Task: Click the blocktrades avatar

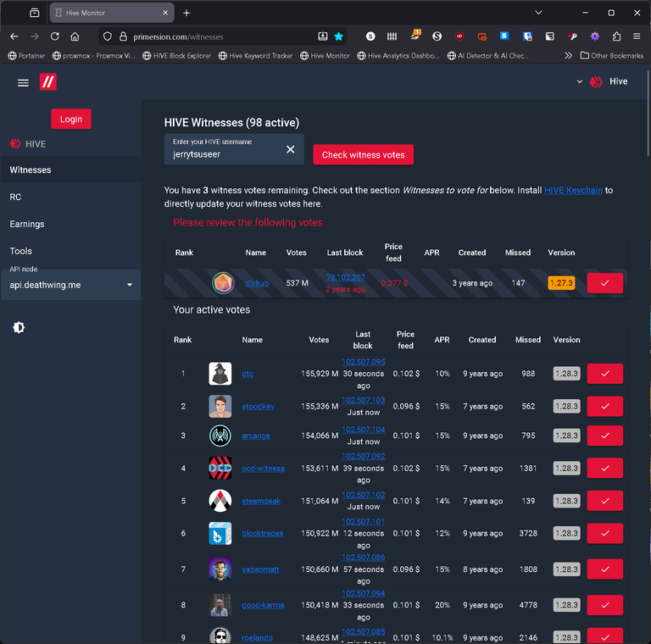Action: click(220, 533)
